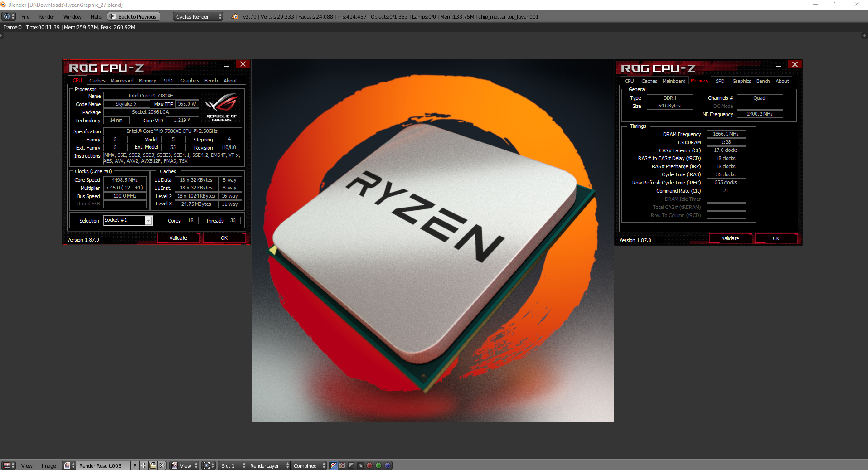The width and height of the screenshot is (868, 470).
Task: Click OK in the right CPU-Z window
Action: [x=776, y=238]
